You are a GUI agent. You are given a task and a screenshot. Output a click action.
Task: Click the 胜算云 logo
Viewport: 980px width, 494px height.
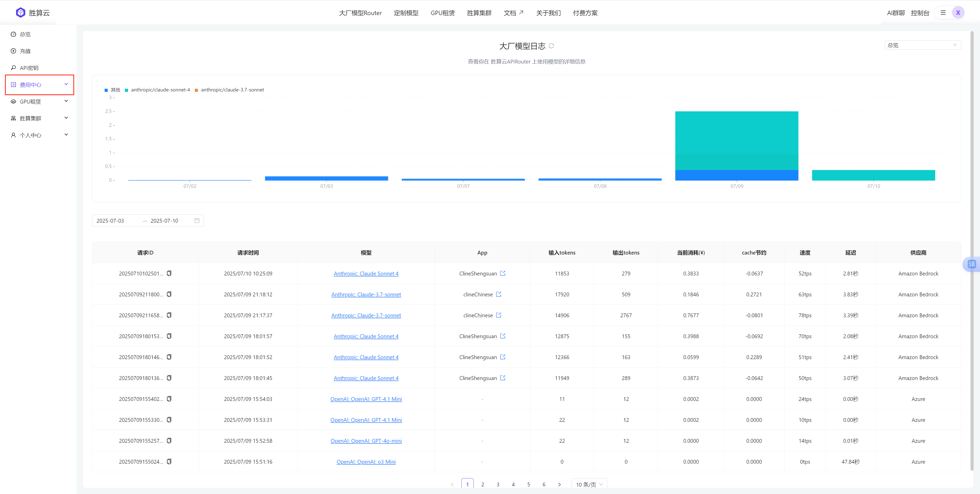33,12
